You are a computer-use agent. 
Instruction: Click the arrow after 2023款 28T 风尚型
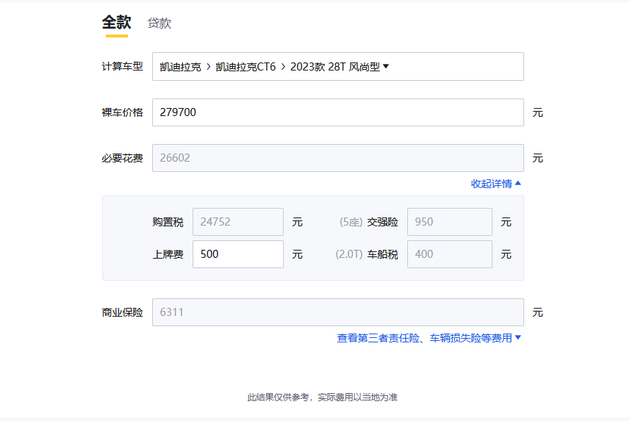tap(386, 67)
